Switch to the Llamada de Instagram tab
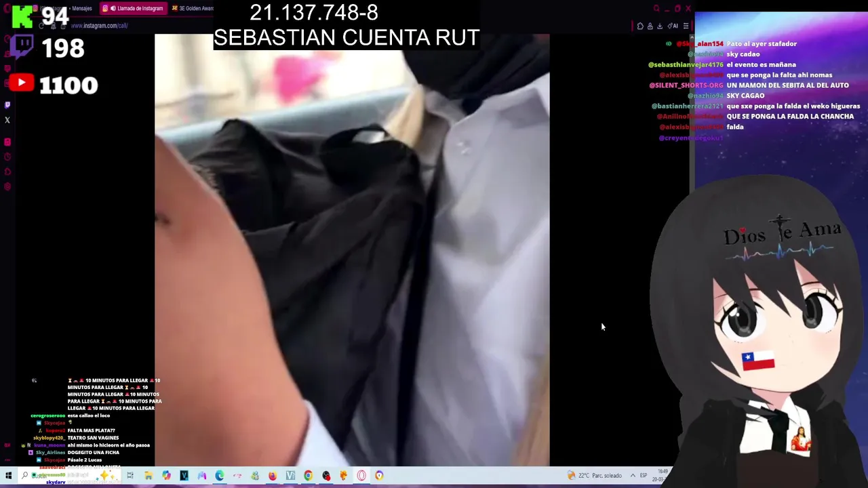This screenshot has width=868, height=488. 134,8
